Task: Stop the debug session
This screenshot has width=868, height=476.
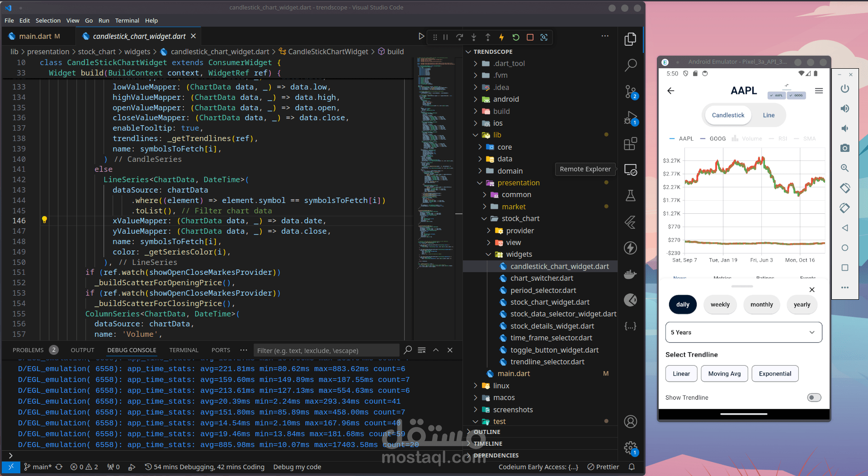Action: tap(530, 37)
